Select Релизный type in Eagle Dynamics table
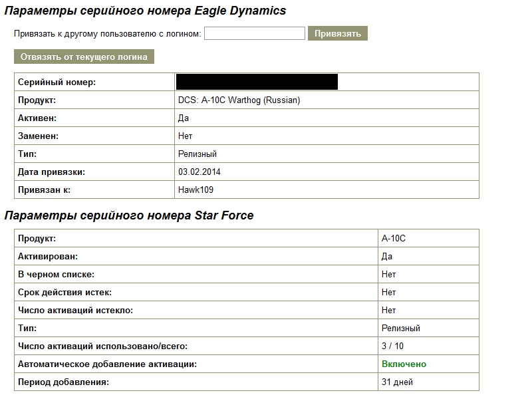The height and width of the screenshot is (399, 532). (x=197, y=154)
